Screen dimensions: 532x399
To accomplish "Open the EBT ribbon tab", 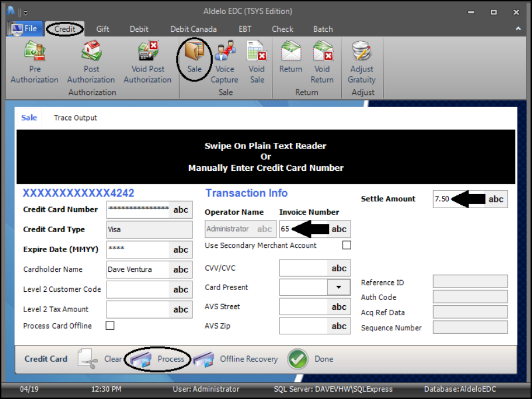I will pos(245,29).
